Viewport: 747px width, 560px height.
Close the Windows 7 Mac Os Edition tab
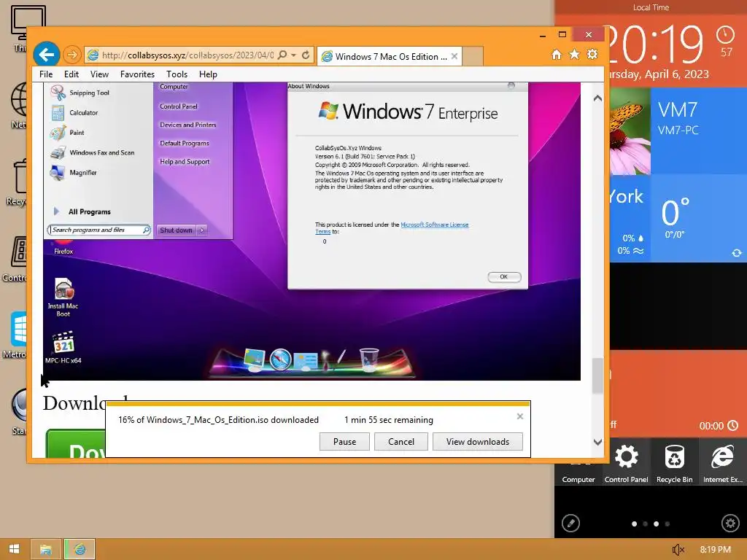(x=454, y=56)
